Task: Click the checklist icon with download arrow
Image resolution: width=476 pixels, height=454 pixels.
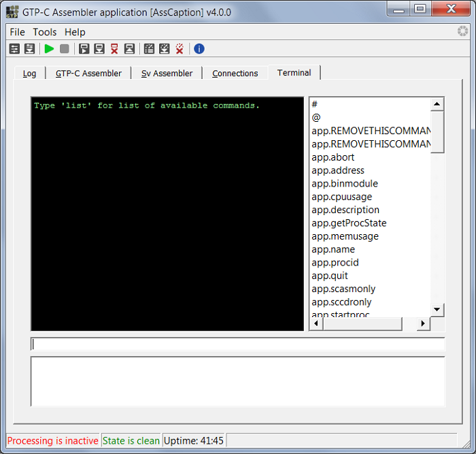Action: 165,48
